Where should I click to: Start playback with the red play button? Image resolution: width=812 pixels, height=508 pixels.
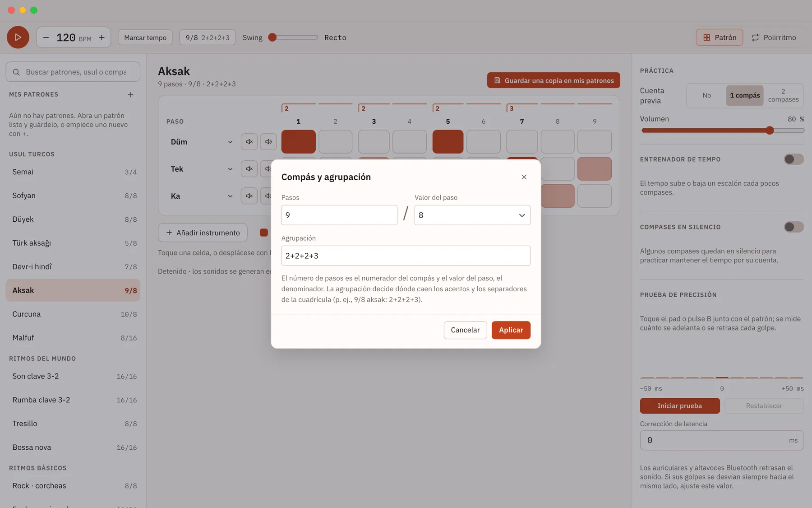pyautogui.click(x=18, y=37)
